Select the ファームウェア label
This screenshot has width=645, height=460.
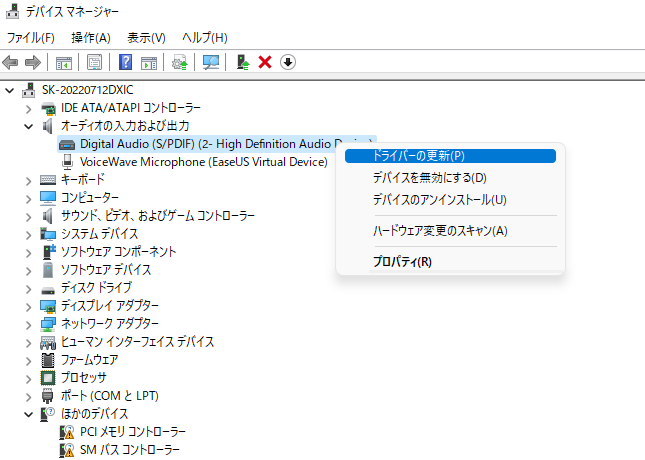(90, 360)
